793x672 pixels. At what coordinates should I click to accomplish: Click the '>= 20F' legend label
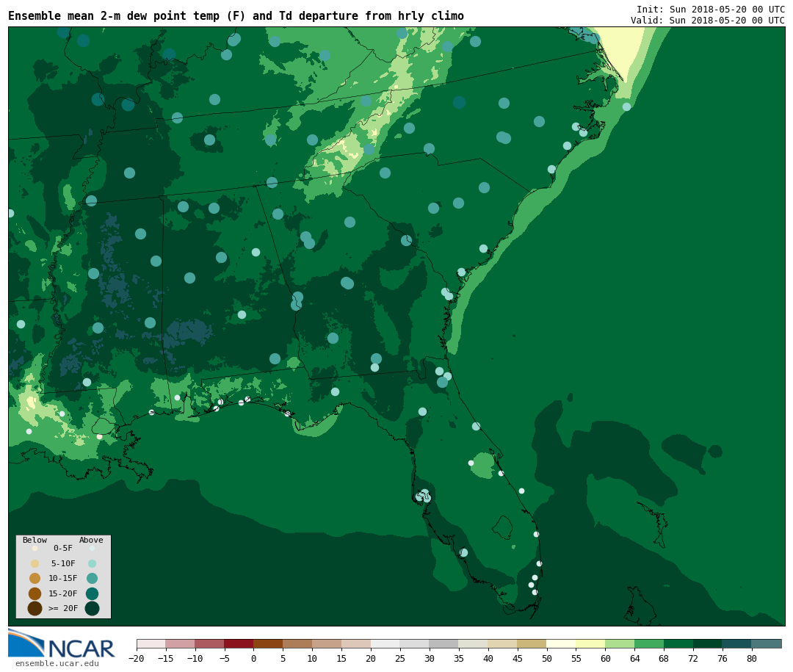click(x=63, y=608)
